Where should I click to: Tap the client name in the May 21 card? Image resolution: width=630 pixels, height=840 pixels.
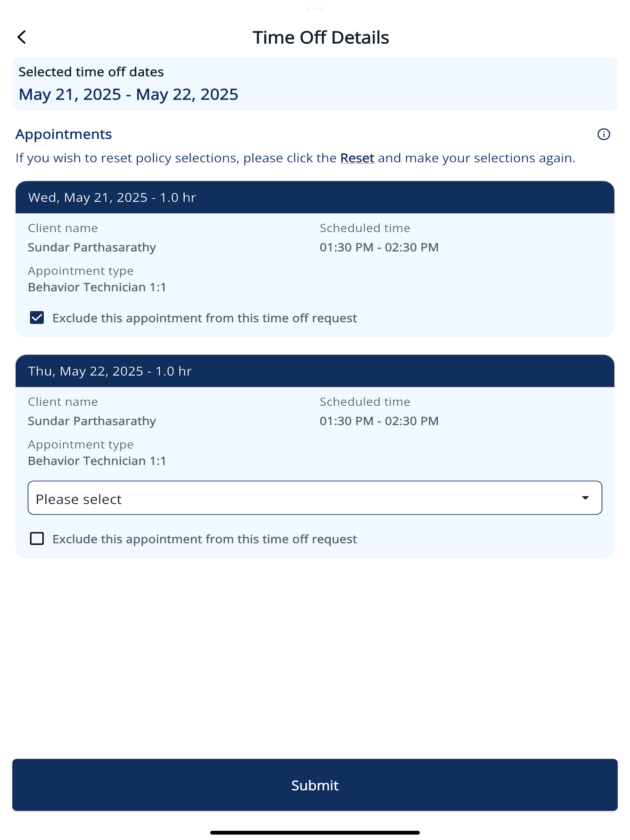coord(92,247)
